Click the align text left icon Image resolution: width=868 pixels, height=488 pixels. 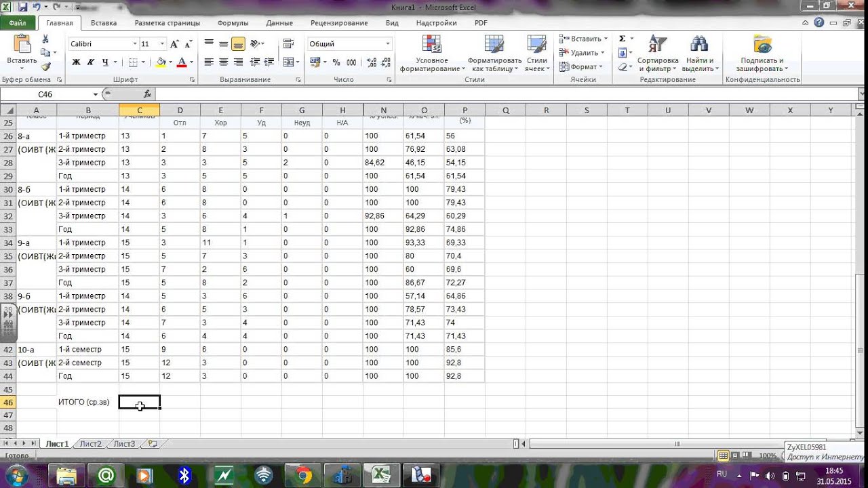click(209, 62)
